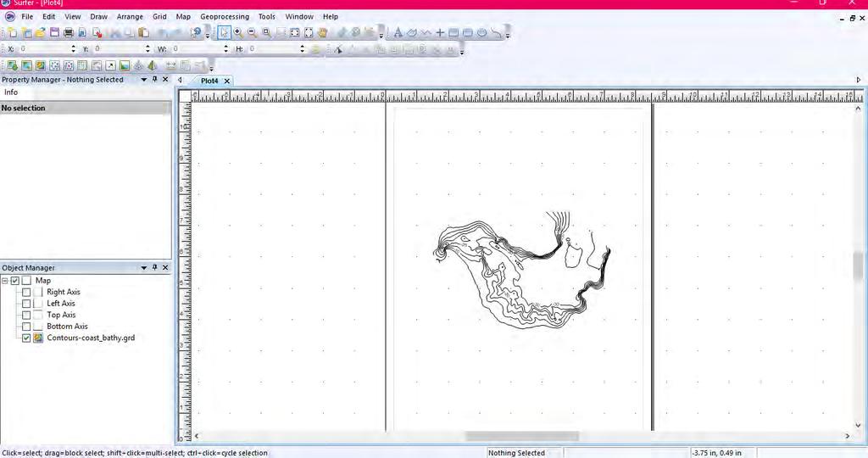Select the Contours-coast_bathy.grd tree item
868x458 pixels.
pos(91,338)
